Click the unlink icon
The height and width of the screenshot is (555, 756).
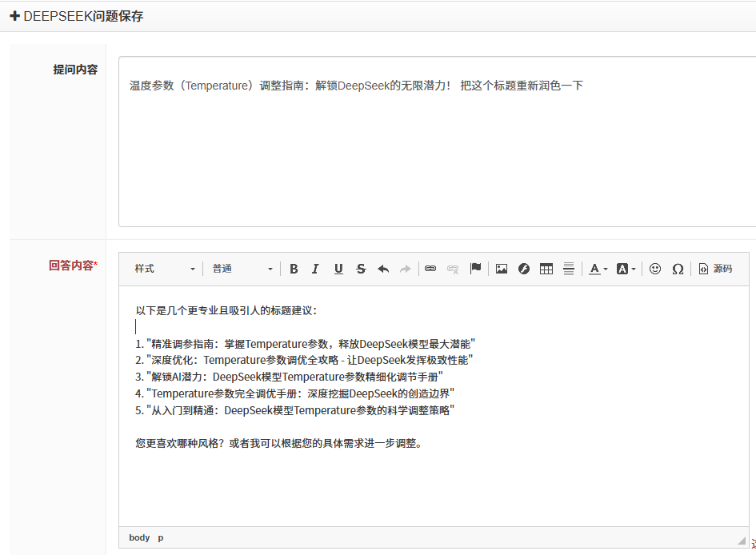[x=453, y=269]
